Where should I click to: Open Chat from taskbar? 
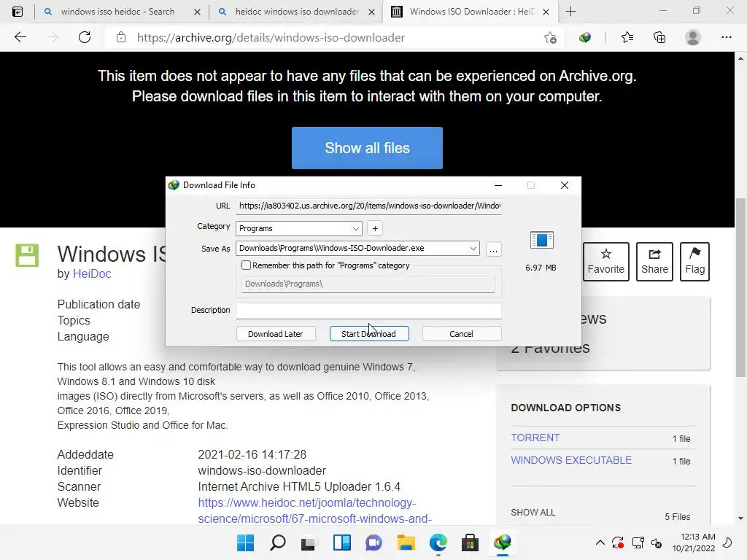pyautogui.click(x=374, y=542)
